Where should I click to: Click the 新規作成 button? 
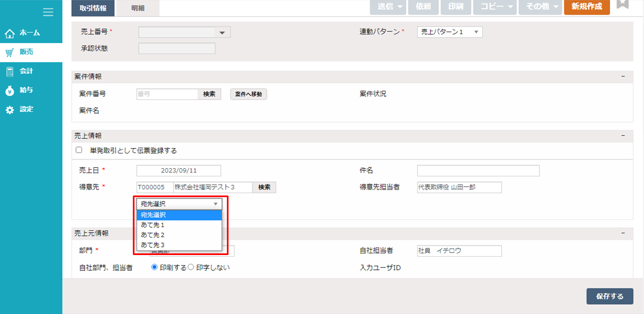tap(587, 7)
